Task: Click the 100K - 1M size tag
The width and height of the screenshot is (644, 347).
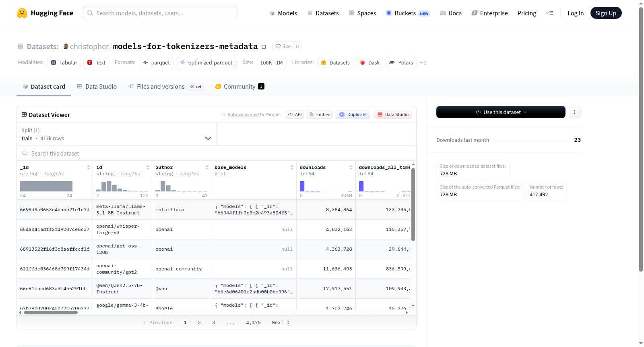Action: 271,62
